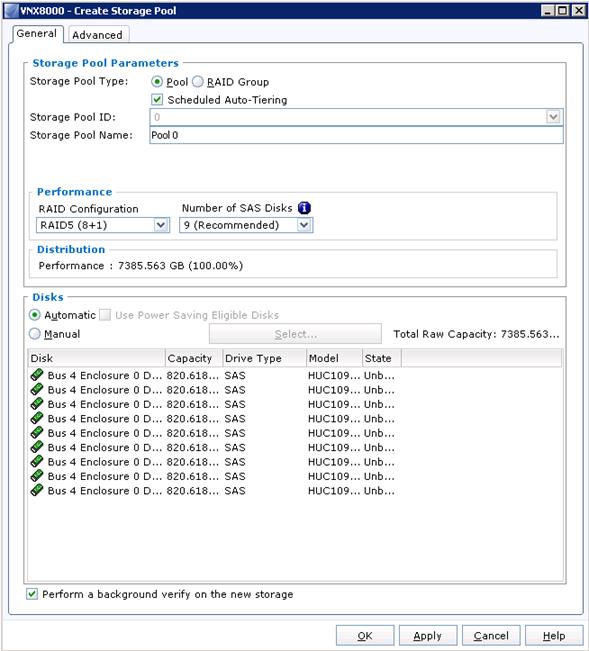Click the third disk's green drive icon
The height and width of the screenshot is (651, 589).
pos(37,404)
